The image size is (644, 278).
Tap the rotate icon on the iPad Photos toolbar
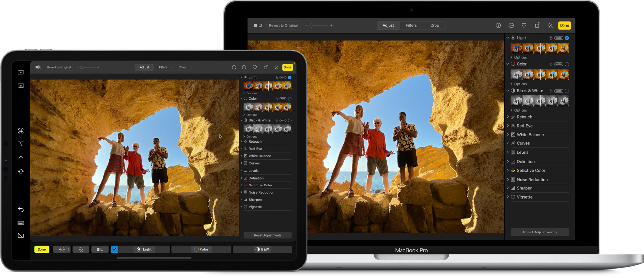click(x=266, y=67)
